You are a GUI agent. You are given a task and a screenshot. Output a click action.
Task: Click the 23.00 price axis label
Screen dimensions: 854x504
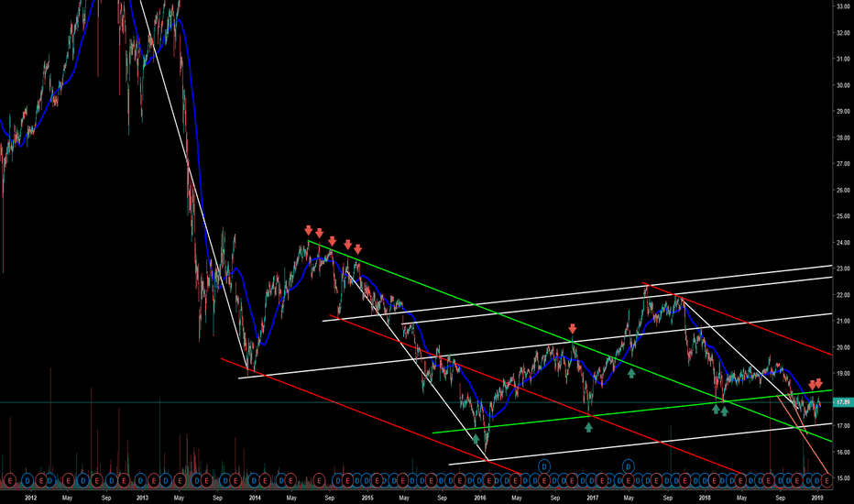[x=843, y=268]
